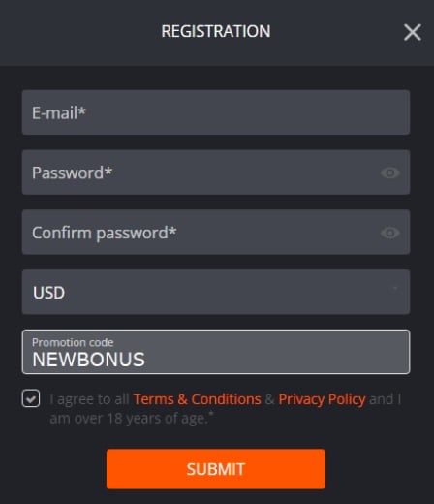434x504 pixels.
Task: Click the USD currency value text
Action: click(x=48, y=293)
